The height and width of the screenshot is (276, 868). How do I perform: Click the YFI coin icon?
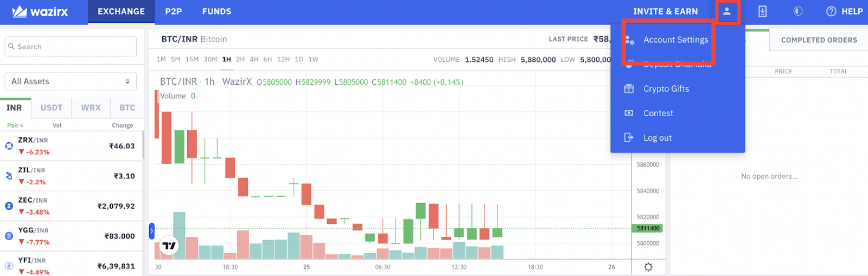[9, 266]
